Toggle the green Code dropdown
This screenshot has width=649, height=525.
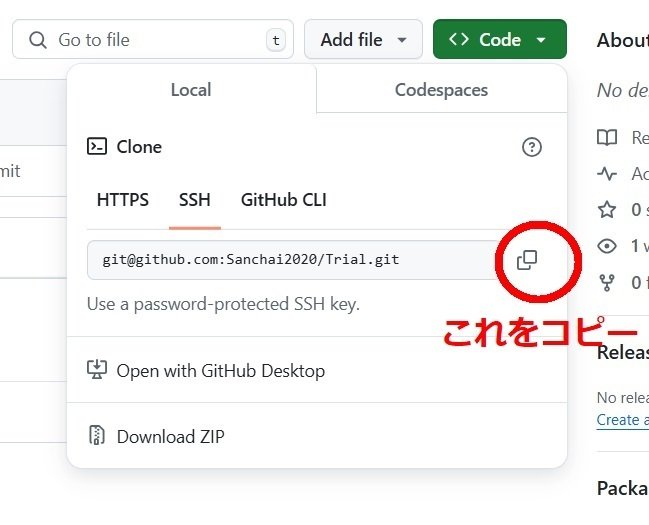click(x=500, y=39)
